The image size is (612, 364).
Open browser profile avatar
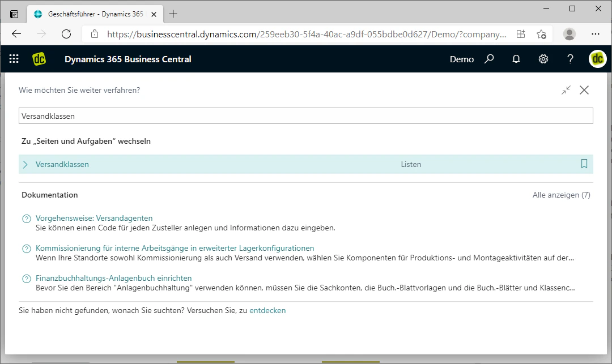569,34
